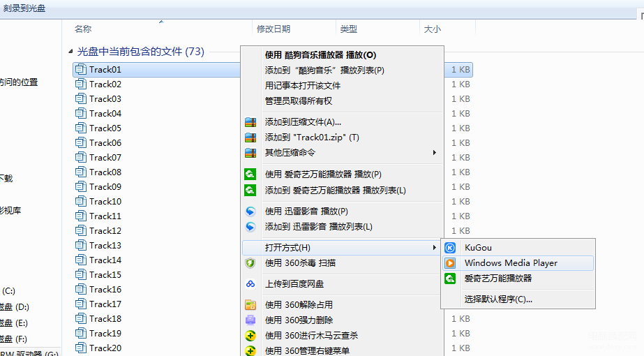
Task: Select the file named Track16
Action: [105, 290]
